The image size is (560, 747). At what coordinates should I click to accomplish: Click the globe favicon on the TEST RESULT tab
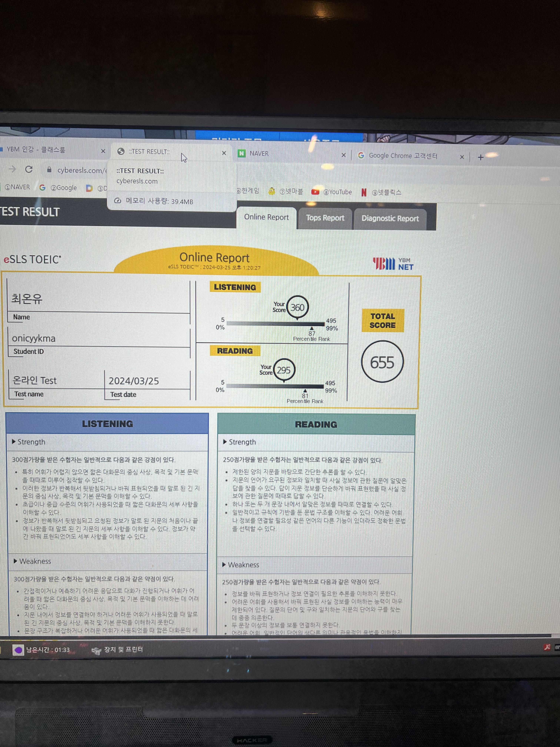121,151
